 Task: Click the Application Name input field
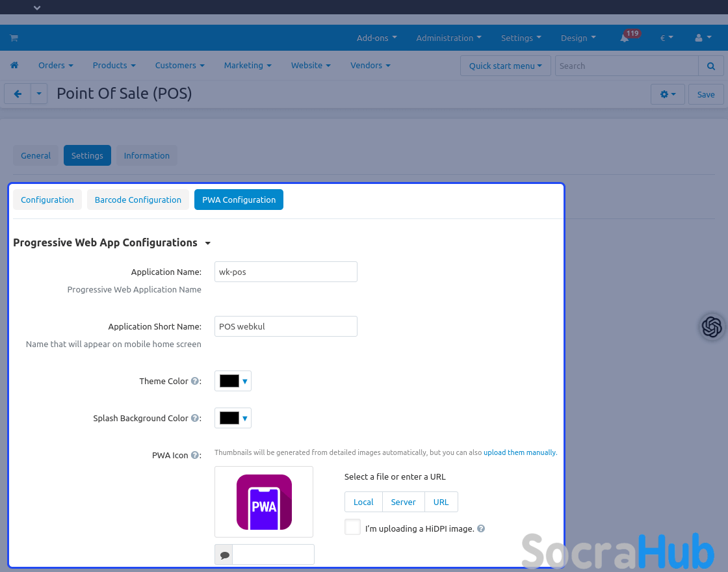tap(285, 272)
